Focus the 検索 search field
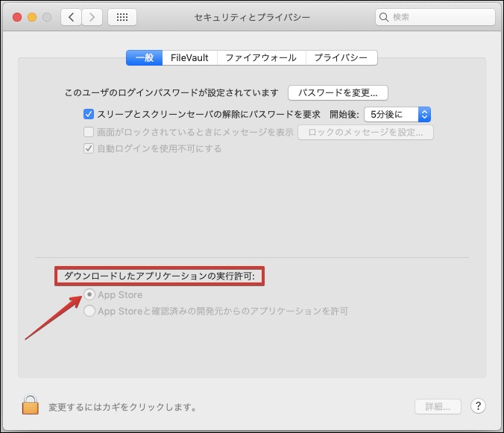Image resolution: width=504 pixels, height=433 pixels. pos(435,17)
